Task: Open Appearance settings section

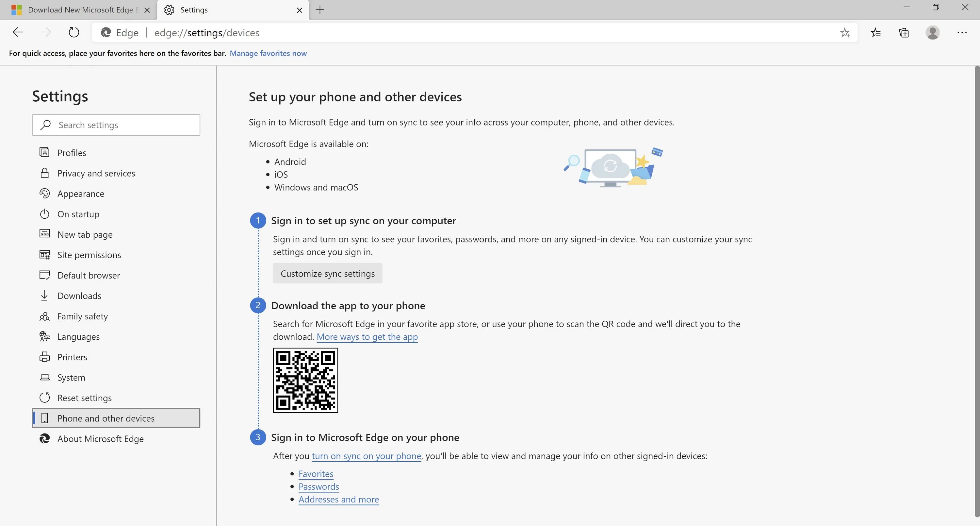Action: [x=81, y=194]
